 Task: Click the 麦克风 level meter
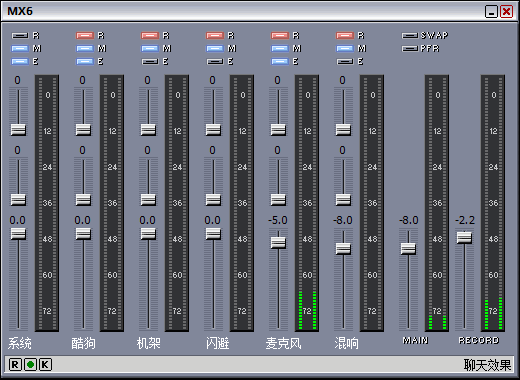tap(307, 203)
